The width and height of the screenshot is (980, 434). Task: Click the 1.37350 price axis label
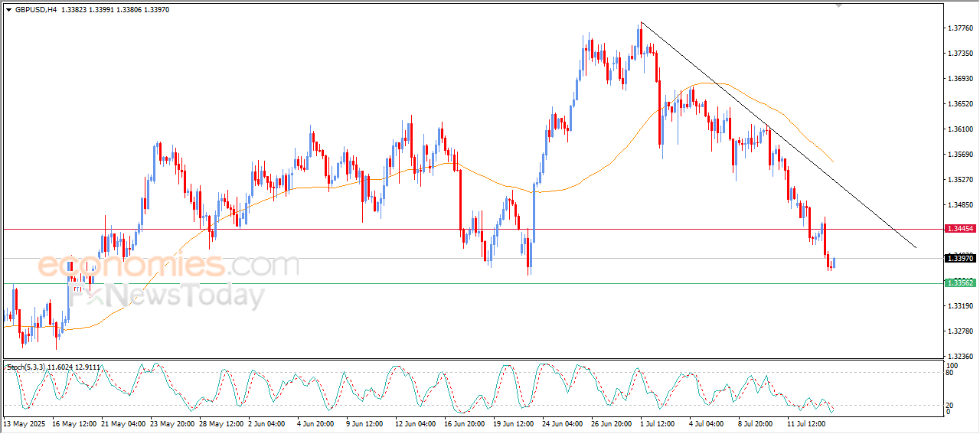(960, 54)
